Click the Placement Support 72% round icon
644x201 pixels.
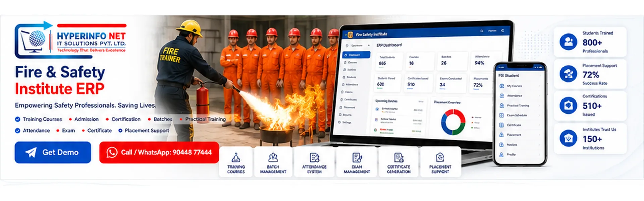(568, 74)
